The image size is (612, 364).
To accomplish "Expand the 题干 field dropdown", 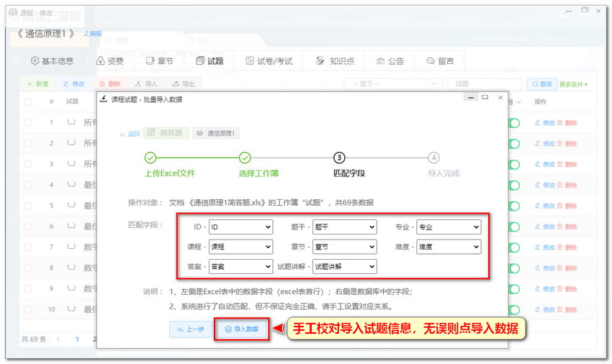I will (x=344, y=227).
